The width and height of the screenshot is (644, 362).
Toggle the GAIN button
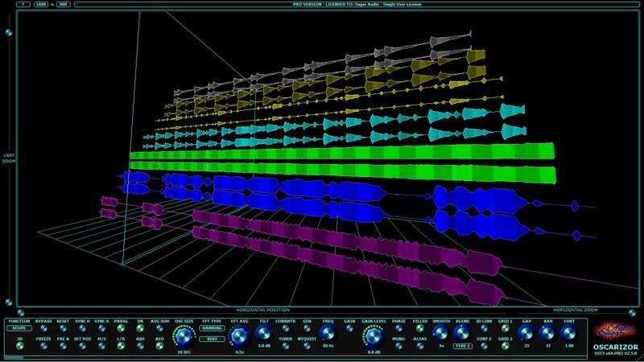[x=349, y=328]
